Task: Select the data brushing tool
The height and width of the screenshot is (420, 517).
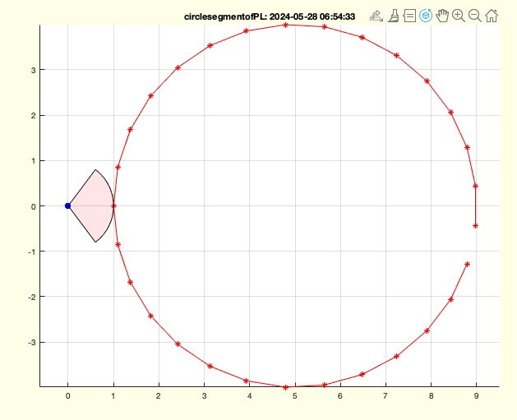Action: [393, 15]
